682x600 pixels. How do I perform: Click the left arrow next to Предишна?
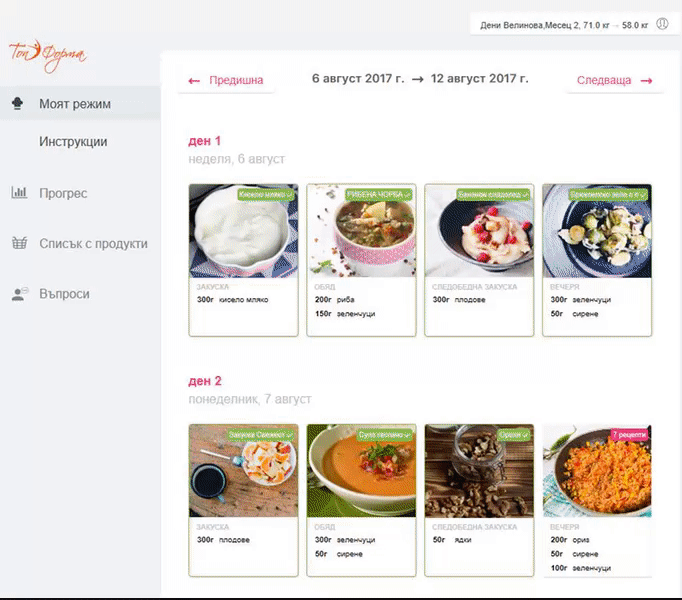click(x=194, y=81)
